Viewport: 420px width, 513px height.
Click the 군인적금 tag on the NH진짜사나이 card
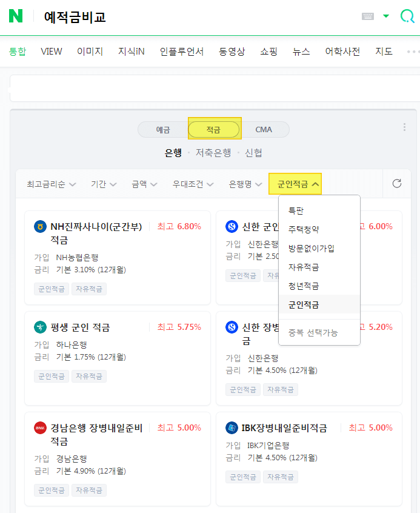[x=52, y=289]
